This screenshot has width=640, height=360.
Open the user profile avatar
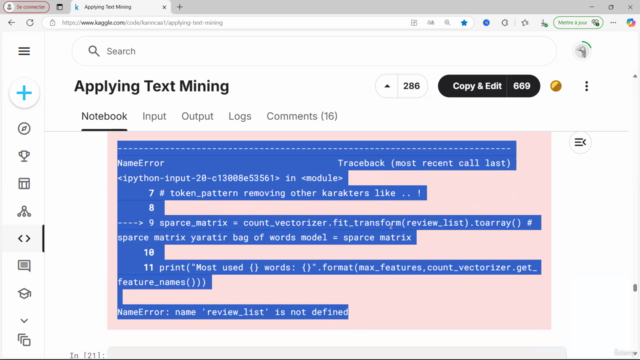point(582,51)
